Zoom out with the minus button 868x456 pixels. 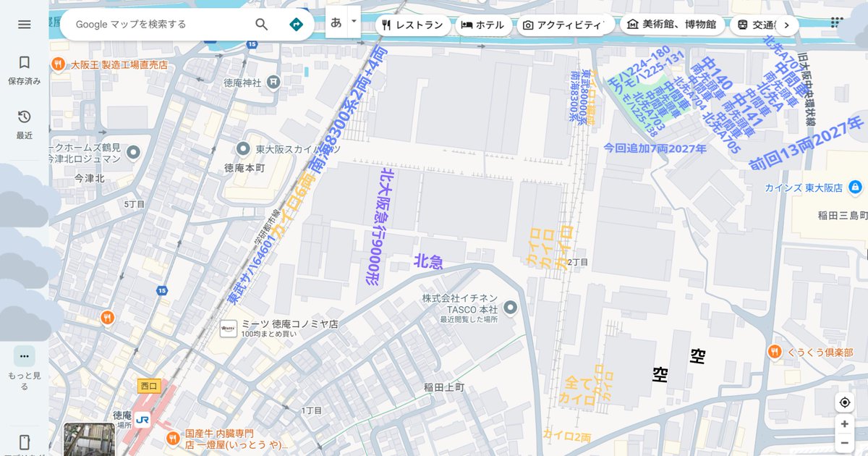pyautogui.click(x=844, y=443)
